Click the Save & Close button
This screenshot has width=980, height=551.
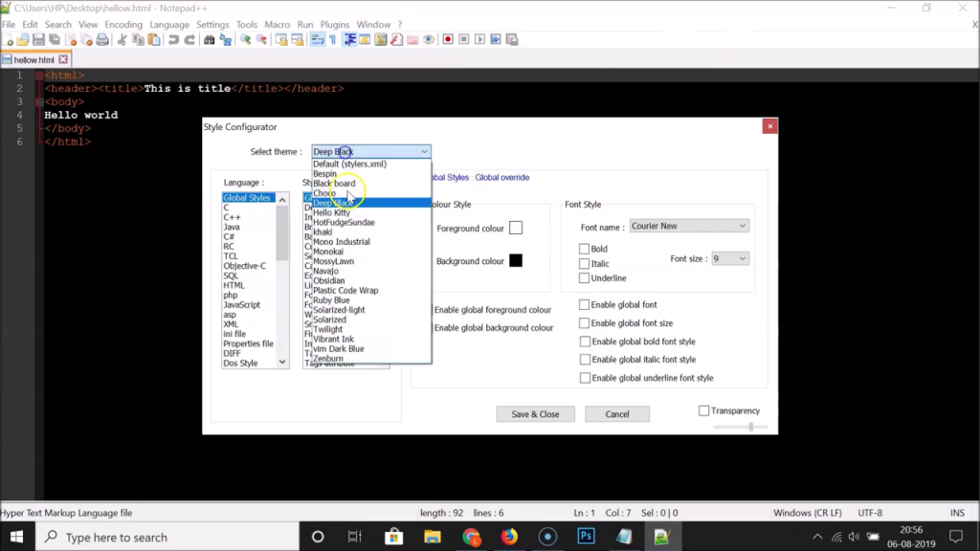(535, 414)
